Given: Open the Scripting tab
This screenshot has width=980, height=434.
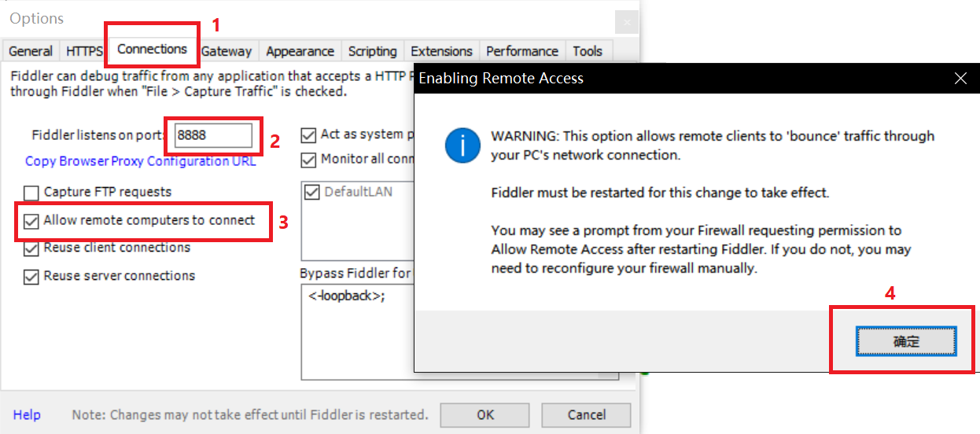Looking at the screenshot, I should point(372,52).
